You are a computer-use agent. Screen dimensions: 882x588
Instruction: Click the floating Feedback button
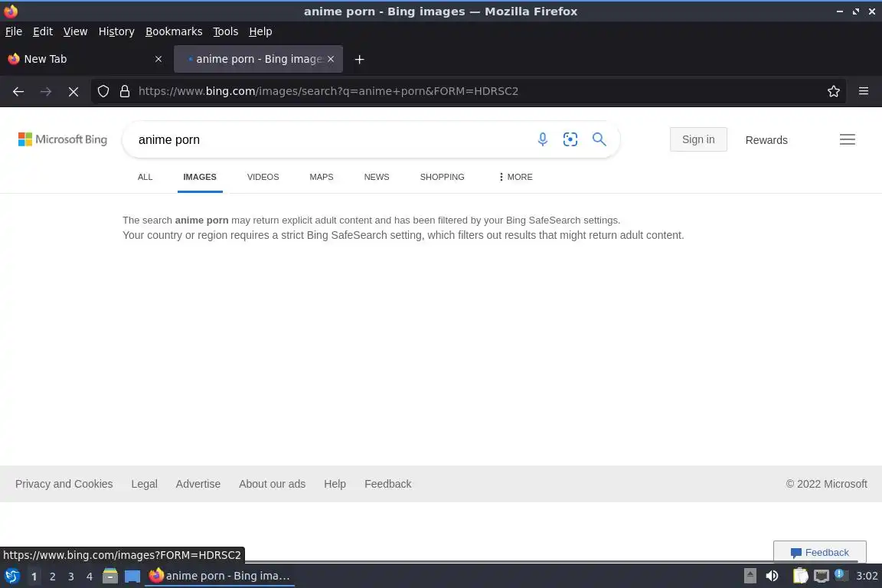[819, 552]
